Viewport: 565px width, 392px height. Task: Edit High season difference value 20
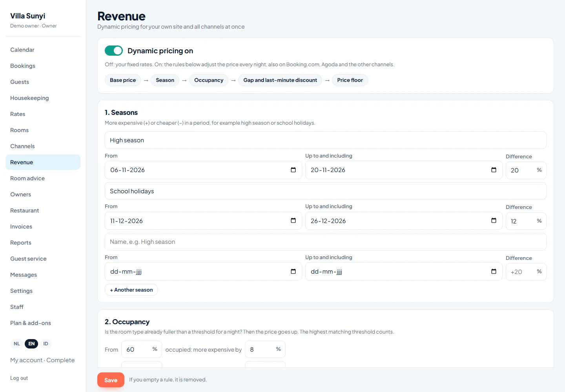pos(526,170)
